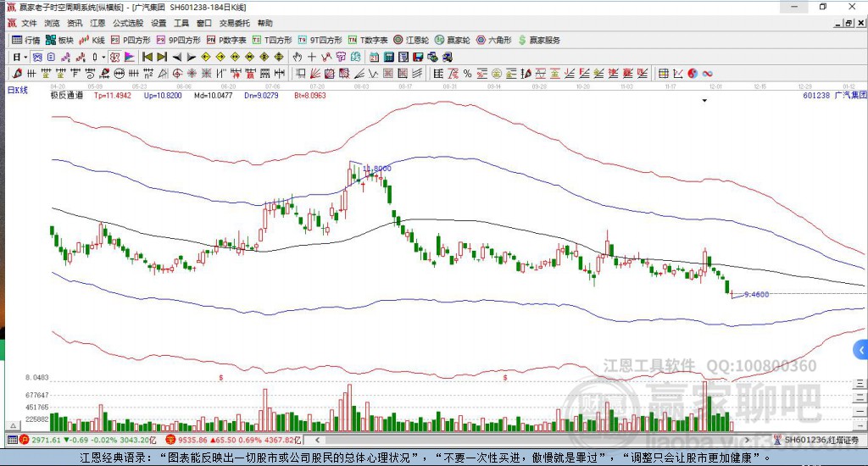Collapse volume panel with triangle button

tap(14, 425)
